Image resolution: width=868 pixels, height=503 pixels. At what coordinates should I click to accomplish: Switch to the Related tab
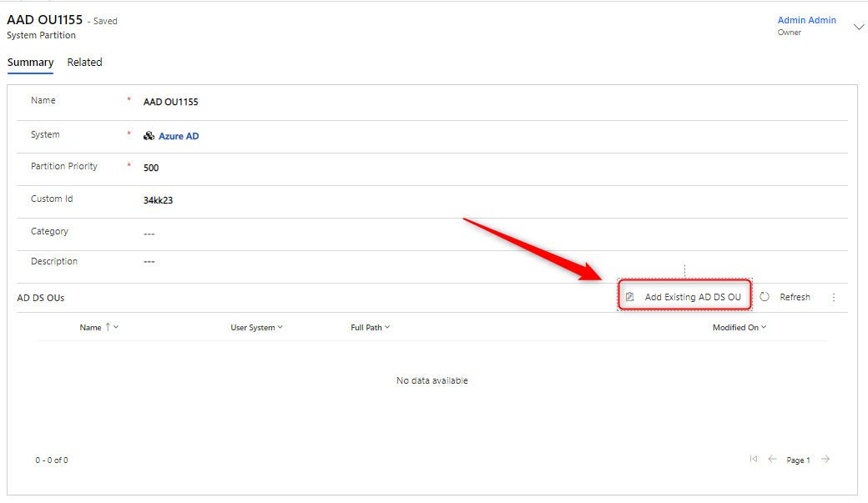click(x=84, y=63)
